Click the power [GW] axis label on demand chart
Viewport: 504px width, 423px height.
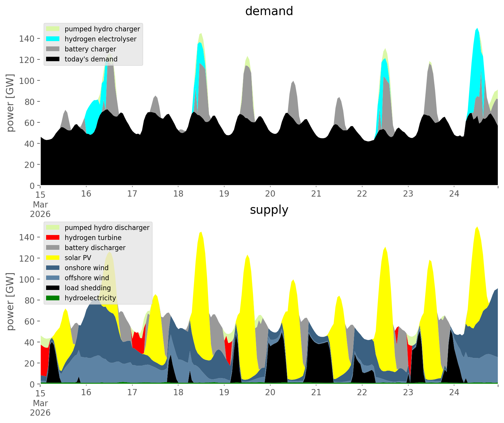[10, 103]
